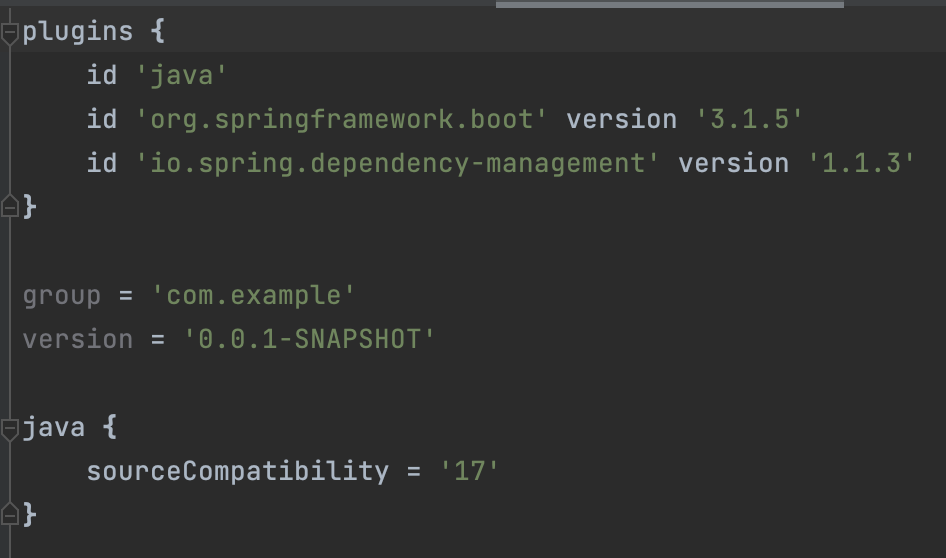
Task: Click the '1.1.3' version string
Action: point(862,163)
